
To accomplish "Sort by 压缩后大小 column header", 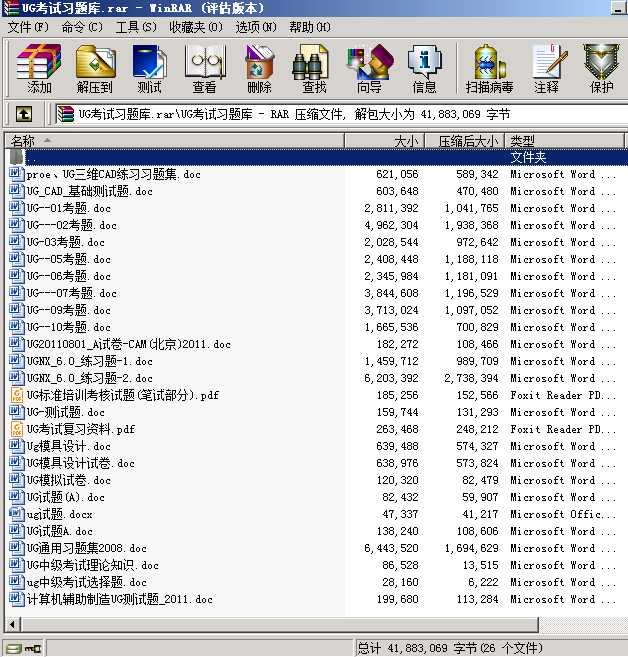I will coord(465,141).
